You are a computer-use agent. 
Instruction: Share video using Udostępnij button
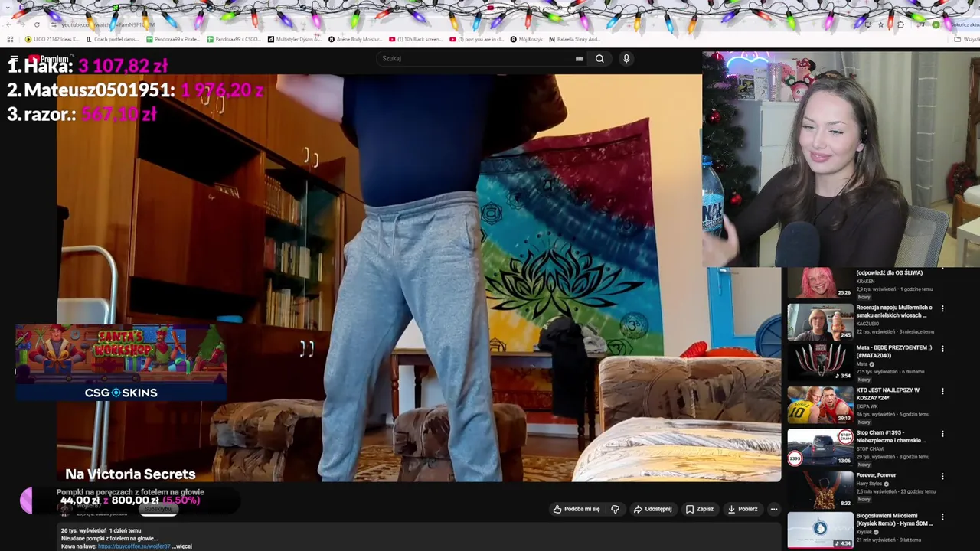[652, 509]
